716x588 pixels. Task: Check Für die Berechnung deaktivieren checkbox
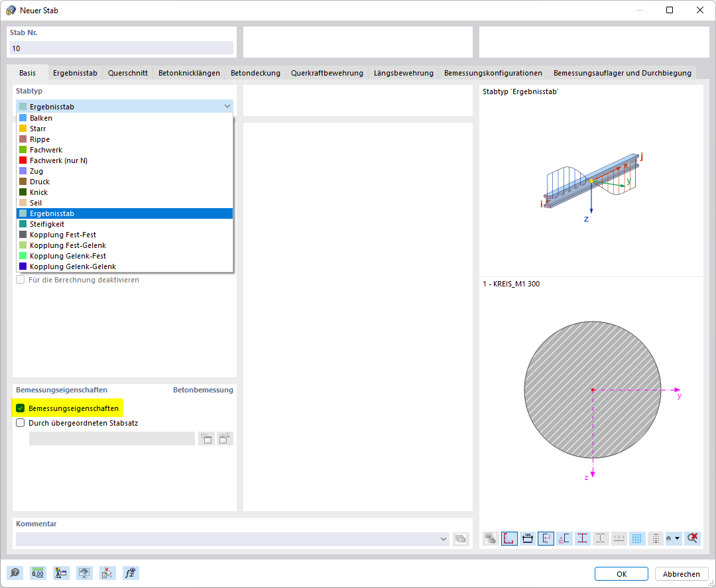(x=20, y=279)
